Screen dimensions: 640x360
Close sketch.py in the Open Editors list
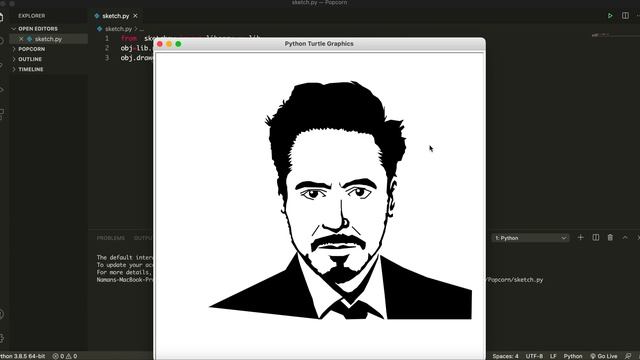click(21, 39)
